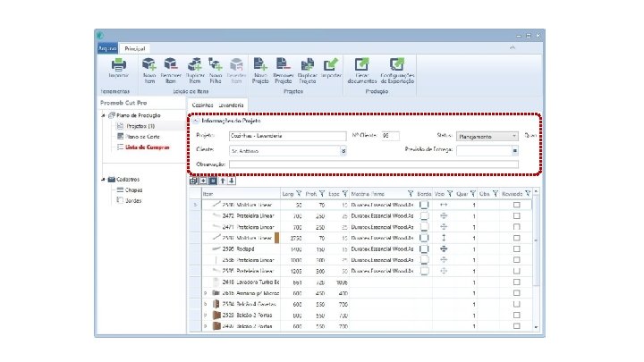Screen dimensions: 644x362
Task: Tick Revisado checkbox for 2471 Prateleira Linear
Action: [x=517, y=226]
